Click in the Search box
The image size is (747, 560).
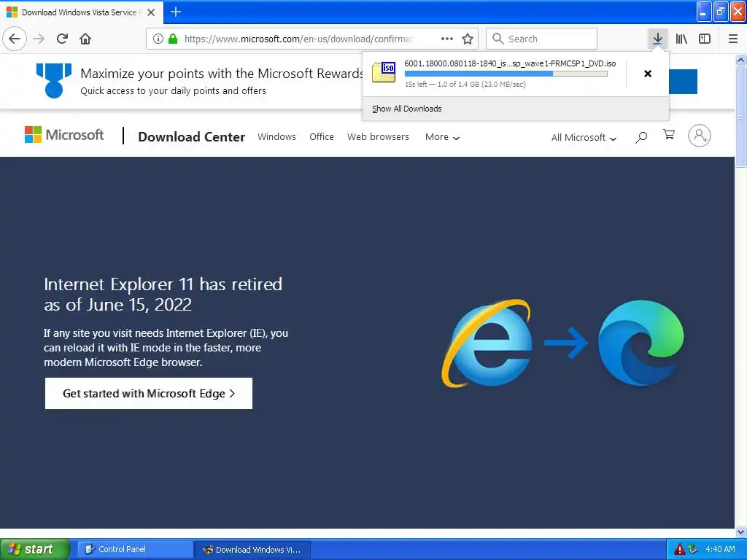[x=542, y=39]
